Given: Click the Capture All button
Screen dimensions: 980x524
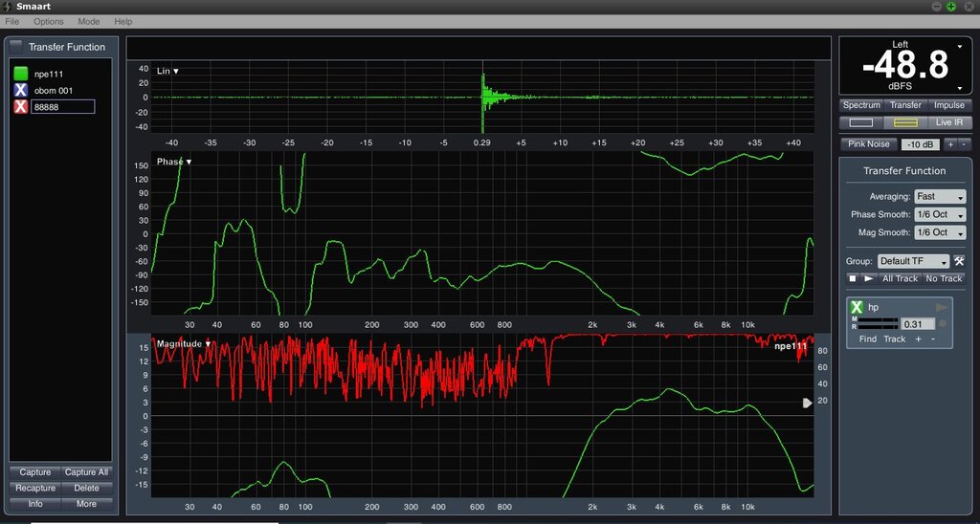Looking at the screenshot, I should (x=86, y=472).
